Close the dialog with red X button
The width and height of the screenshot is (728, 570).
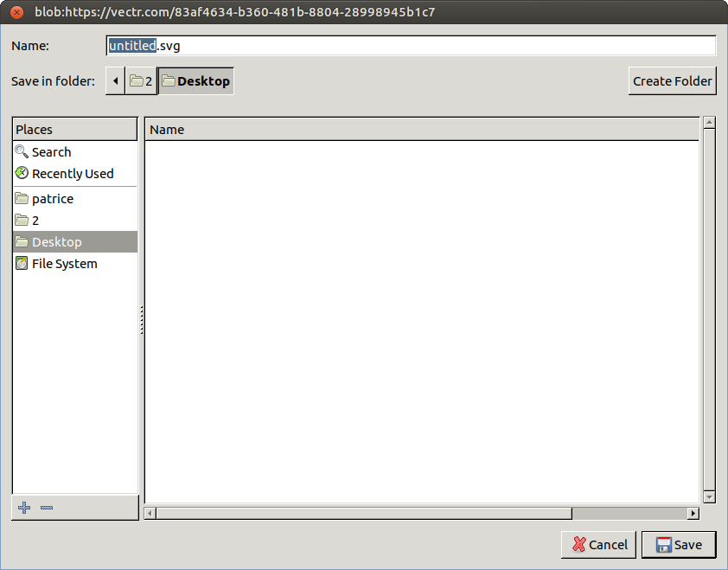[x=16, y=12]
